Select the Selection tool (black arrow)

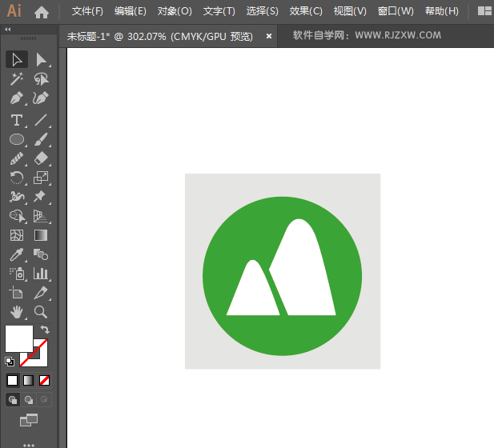click(17, 59)
